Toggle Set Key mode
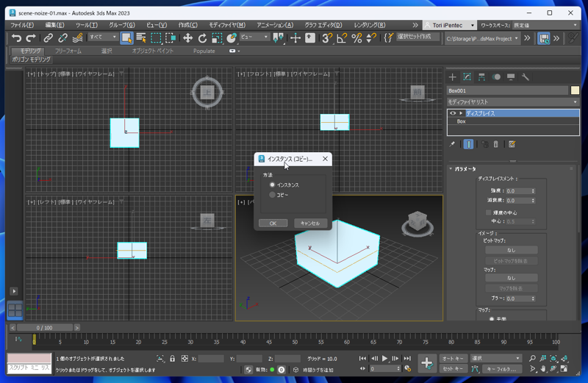588x383 pixels. 453,369
